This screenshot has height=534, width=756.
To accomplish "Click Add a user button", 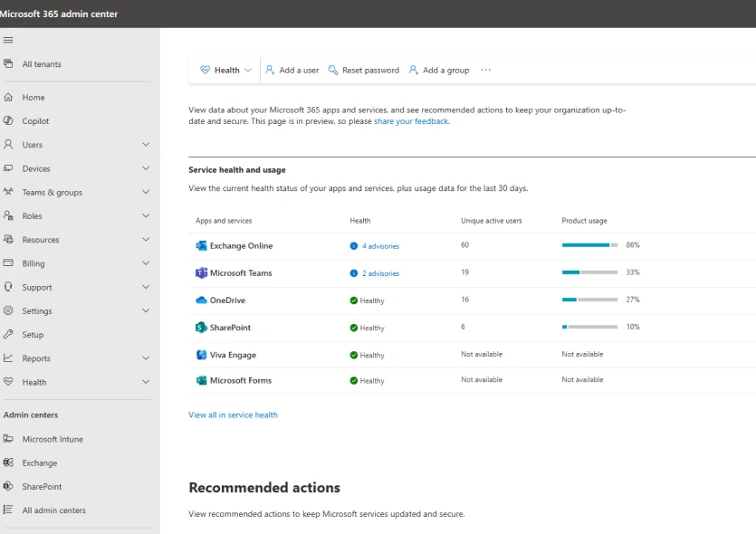I will click(x=292, y=71).
